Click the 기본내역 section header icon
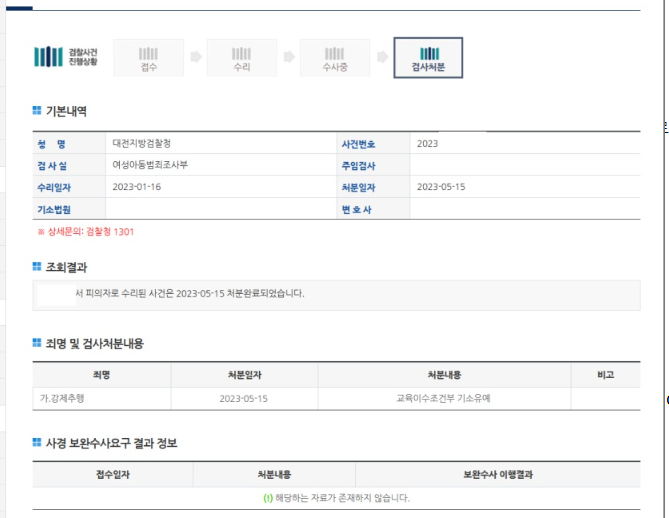This screenshot has width=669, height=518. click(37, 111)
